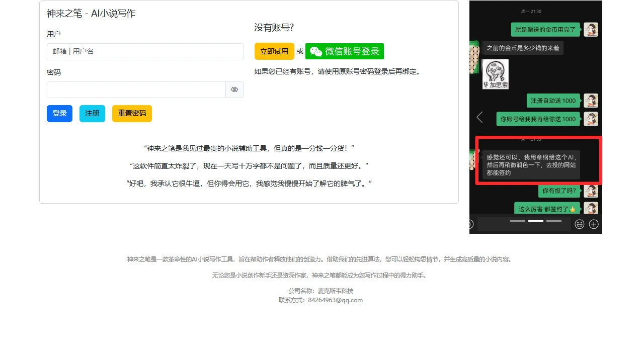Select the first carousel indicator
The image size is (644, 362).
[x=518, y=221]
